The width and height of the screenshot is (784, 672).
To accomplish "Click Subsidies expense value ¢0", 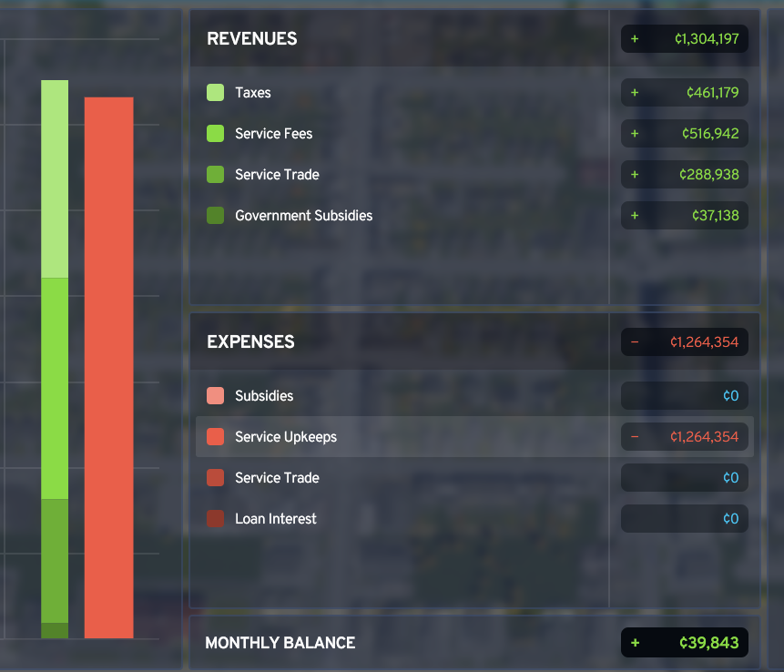I will tap(685, 395).
